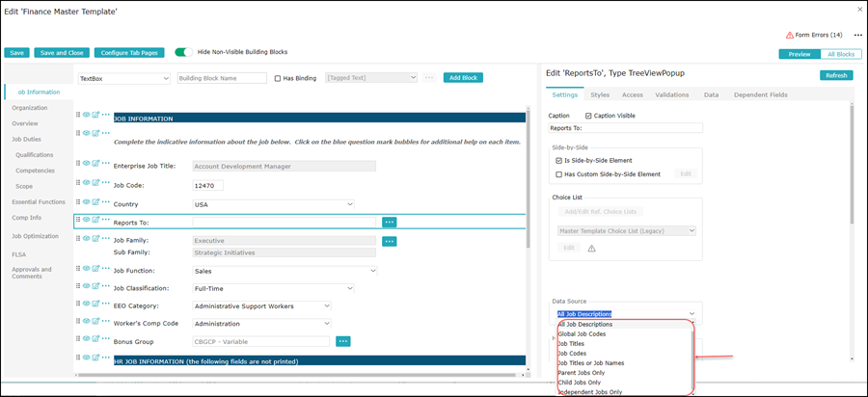Image resolution: width=868 pixels, height=397 pixels.
Task: Click the Building Block Name field
Action: click(x=222, y=78)
